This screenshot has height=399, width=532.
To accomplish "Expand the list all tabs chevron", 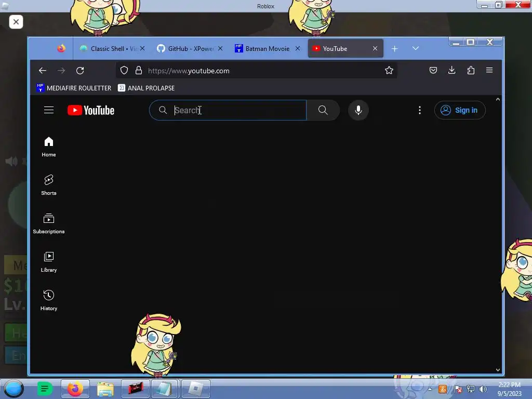I will coord(416,48).
